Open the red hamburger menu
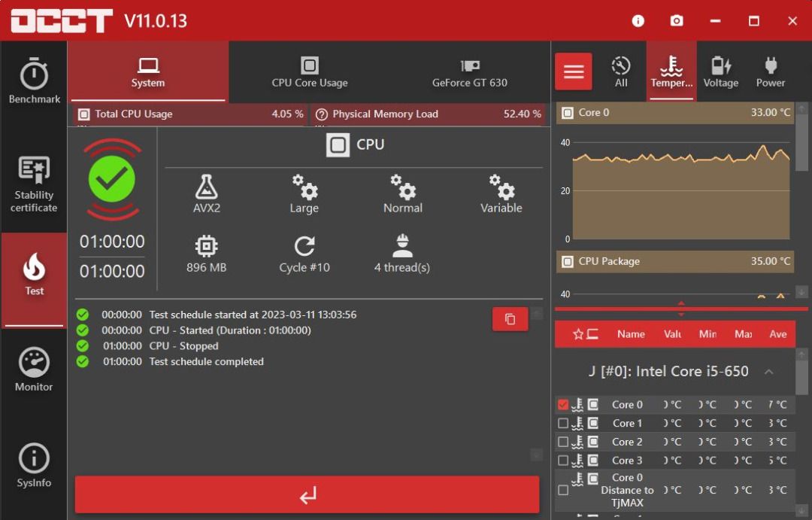 [573, 71]
